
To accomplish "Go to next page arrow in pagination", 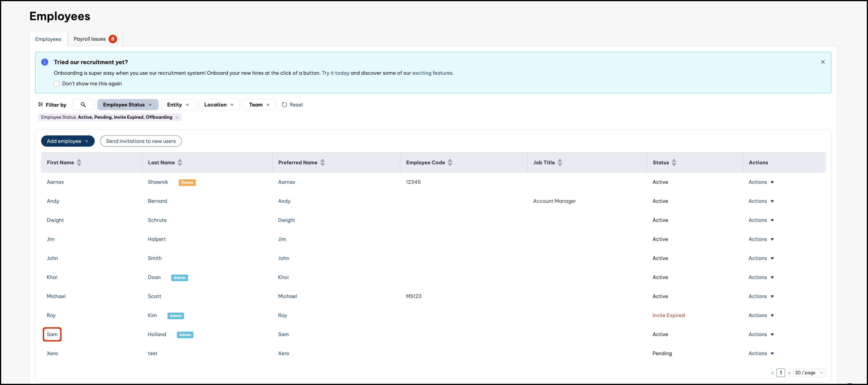I will 789,373.
